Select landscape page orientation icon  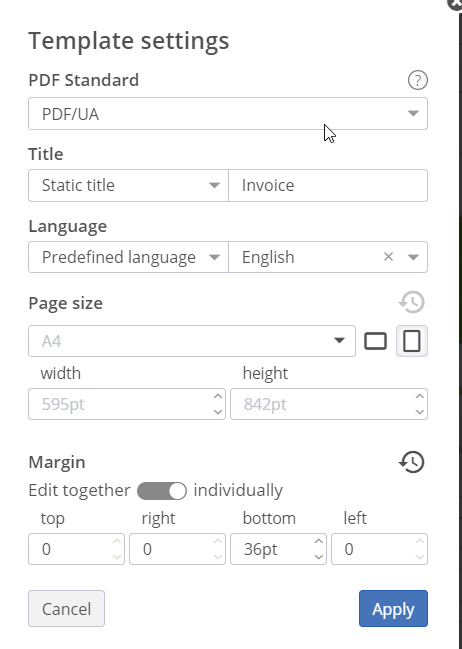click(375, 341)
